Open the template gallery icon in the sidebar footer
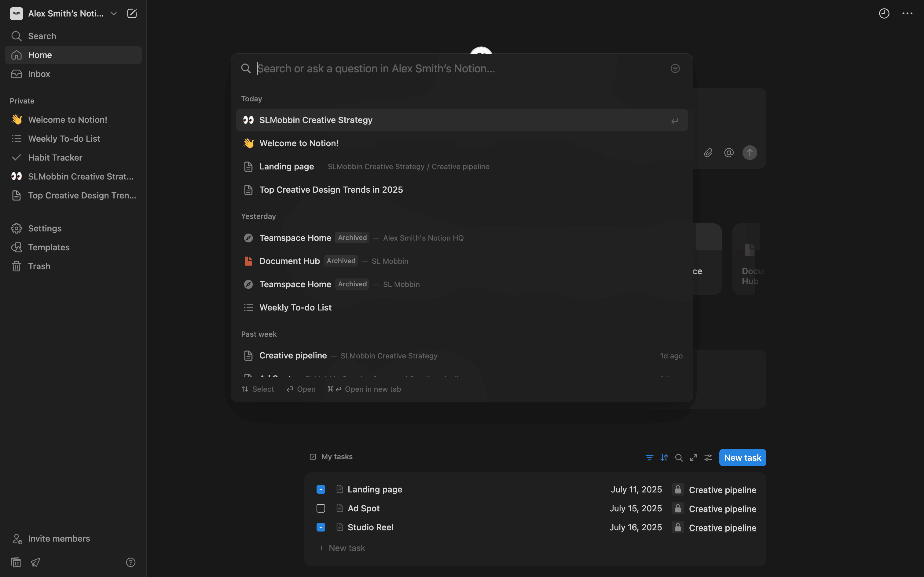This screenshot has width=924, height=577. coord(16,562)
